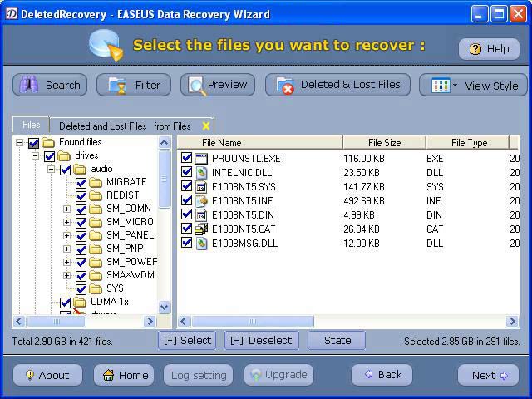
Task: Close the Deleted and Lost Files tab
Action: click(x=205, y=126)
